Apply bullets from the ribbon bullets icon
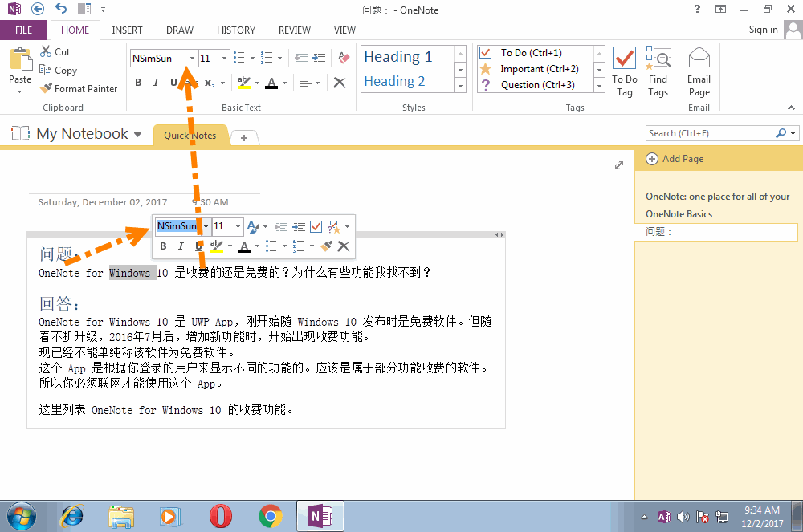The height and width of the screenshot is (532, 803). click(x=239, y=58)
